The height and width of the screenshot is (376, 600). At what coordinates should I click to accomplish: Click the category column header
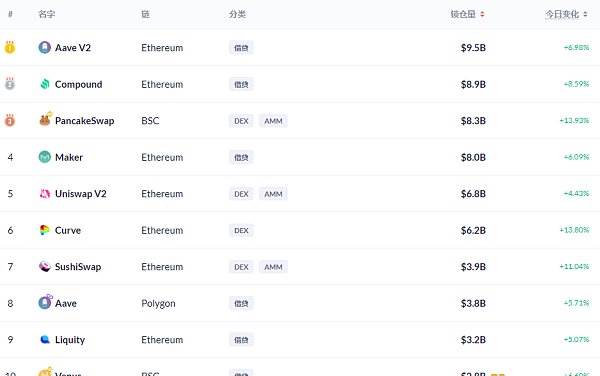point(237,14)
